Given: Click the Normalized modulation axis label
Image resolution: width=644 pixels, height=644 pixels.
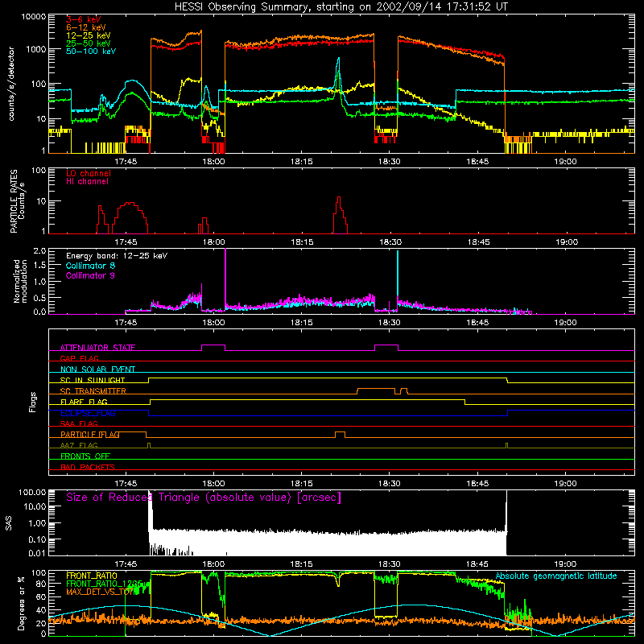Looking at the screenshot, I should [21, 281].
